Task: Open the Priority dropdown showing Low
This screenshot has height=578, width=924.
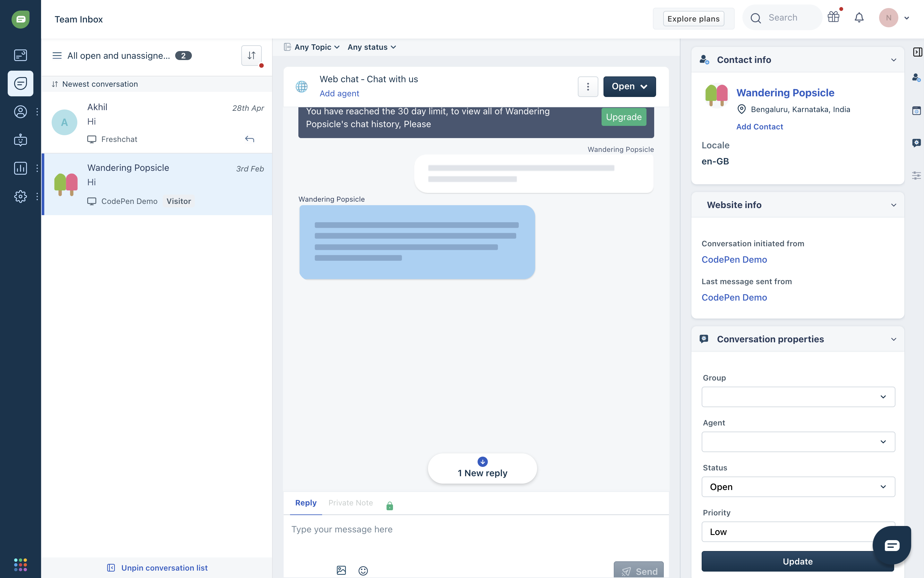Action: click(798, 532)
